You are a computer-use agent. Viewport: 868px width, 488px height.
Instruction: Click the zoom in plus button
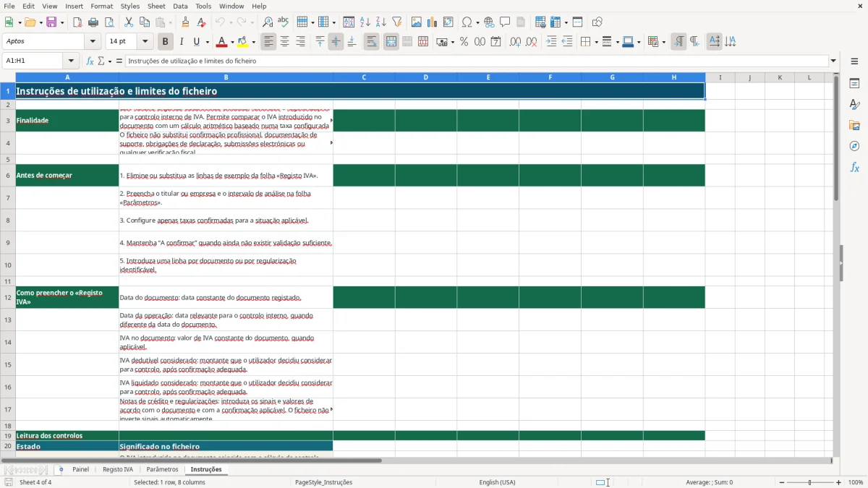point(838,482)
